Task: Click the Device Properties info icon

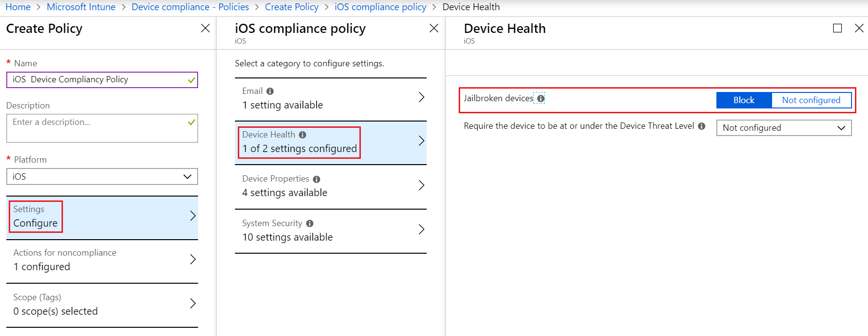Action: click(316, 179)
